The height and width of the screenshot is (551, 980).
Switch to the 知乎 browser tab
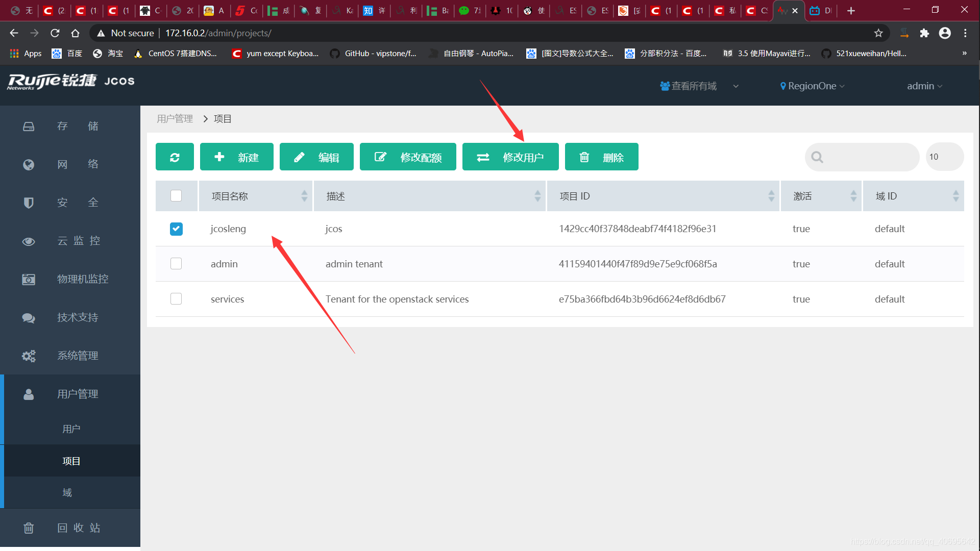pos(375,11)
